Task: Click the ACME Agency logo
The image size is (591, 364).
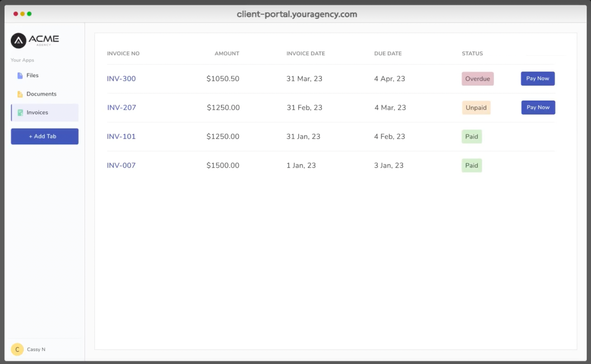Action: point(35,40)
